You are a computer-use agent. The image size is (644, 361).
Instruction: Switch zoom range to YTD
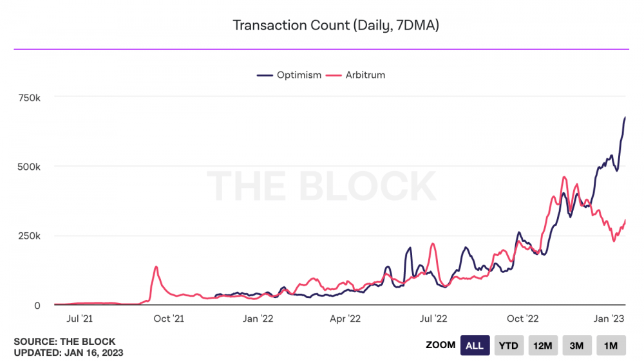pyautogui.click(x=509, y=346)
